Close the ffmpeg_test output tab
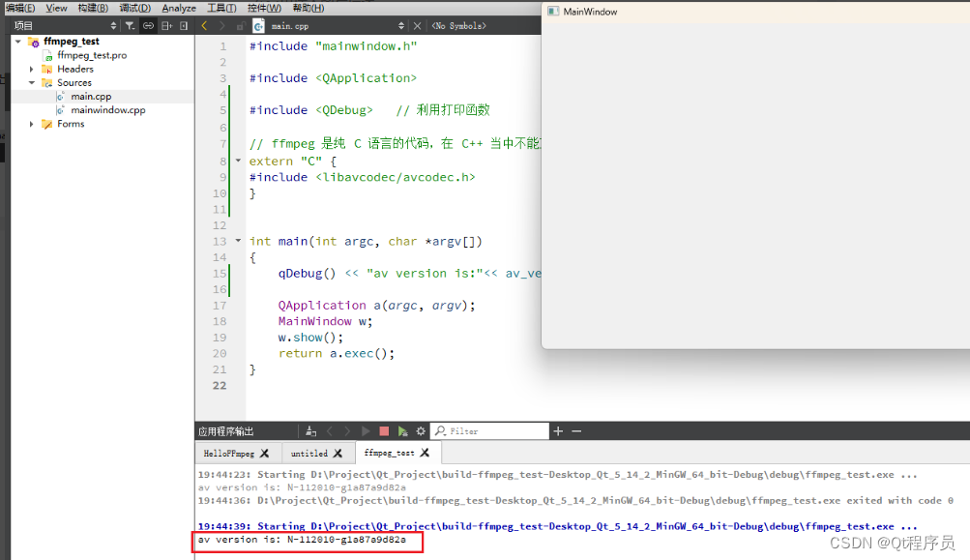The width and height of the screenshot is (970, 560). pos(423,452)
